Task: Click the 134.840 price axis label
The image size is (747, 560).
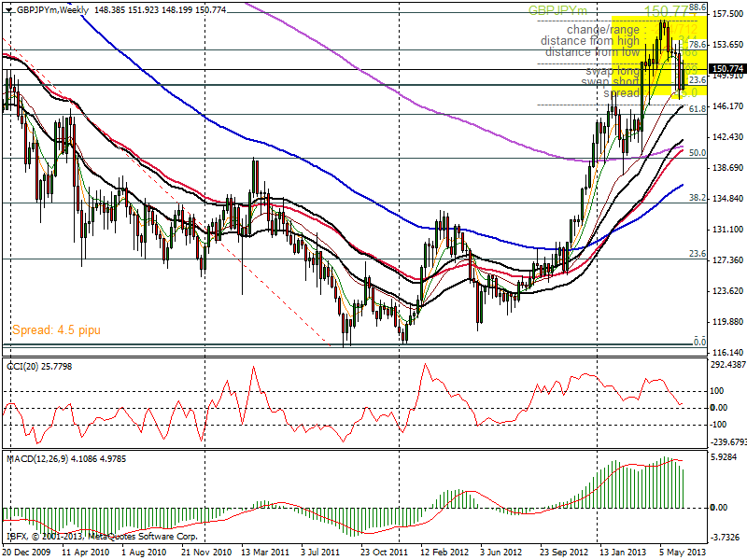Action: pyautogui.click(x=727, y=199)
